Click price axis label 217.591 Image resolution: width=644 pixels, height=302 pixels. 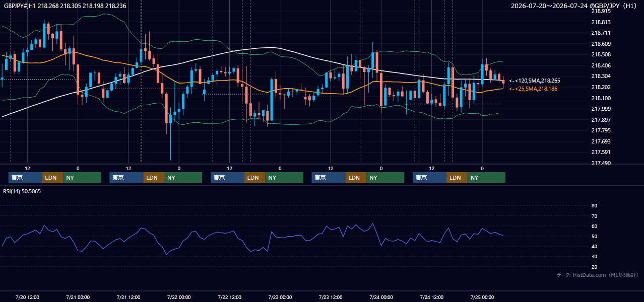(601, 152)
